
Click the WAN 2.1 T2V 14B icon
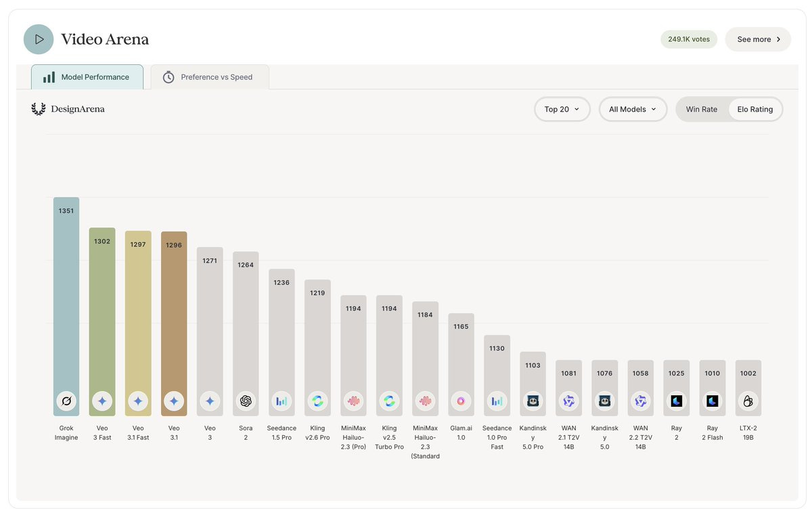tap(568, 401)
